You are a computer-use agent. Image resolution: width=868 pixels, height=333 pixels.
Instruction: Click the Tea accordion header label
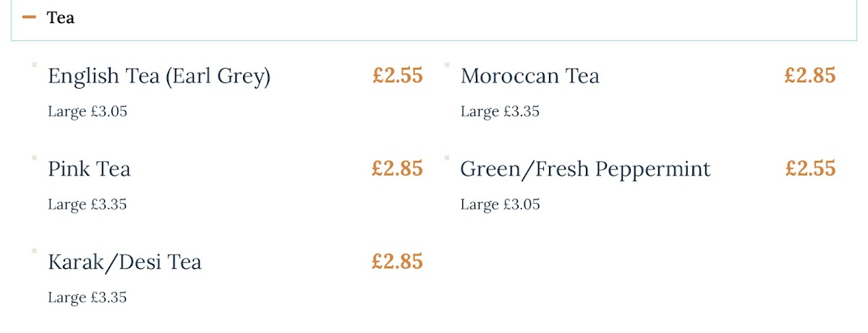61,17
